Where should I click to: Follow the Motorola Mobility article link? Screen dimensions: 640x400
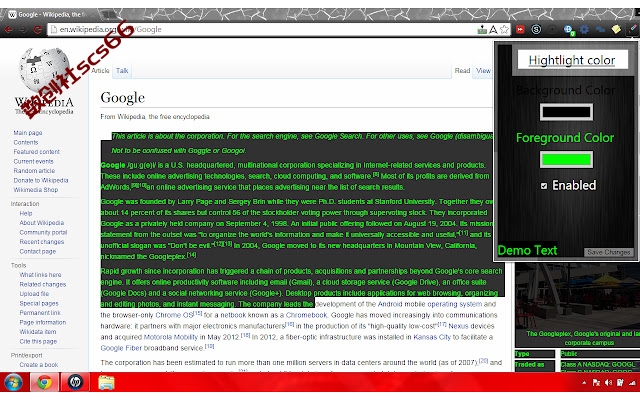[171, 338]
